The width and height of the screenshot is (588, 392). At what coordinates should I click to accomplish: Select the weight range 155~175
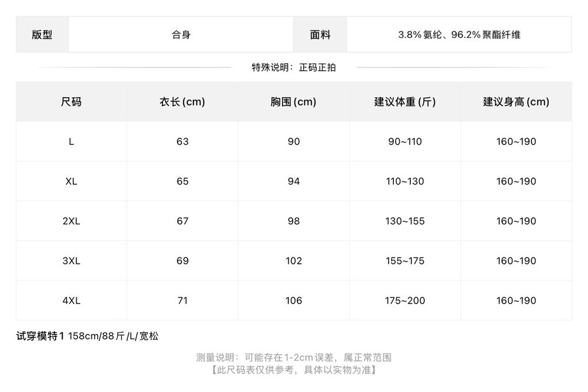click(x=405, y=261)
